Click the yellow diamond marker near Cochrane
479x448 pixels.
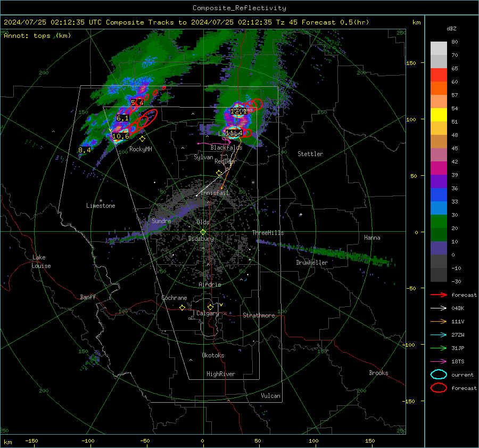(x=183, y=308)
